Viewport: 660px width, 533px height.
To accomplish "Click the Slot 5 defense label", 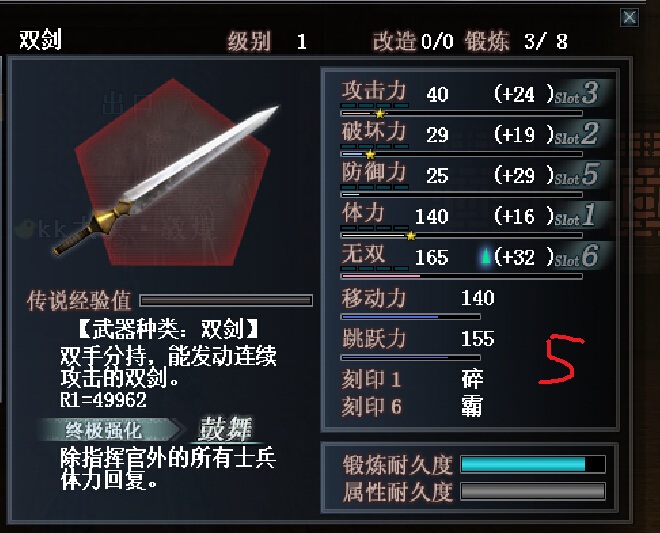I will tap(577, 175).
